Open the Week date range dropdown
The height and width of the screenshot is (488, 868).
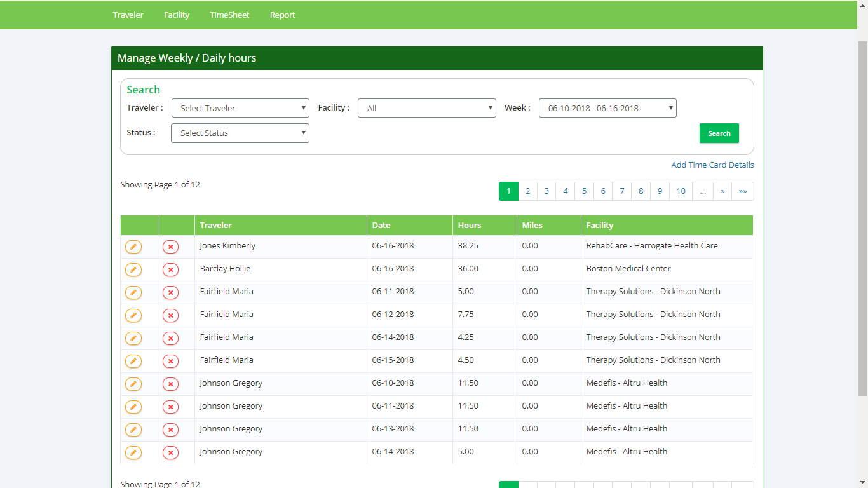(x=607, y=108)
